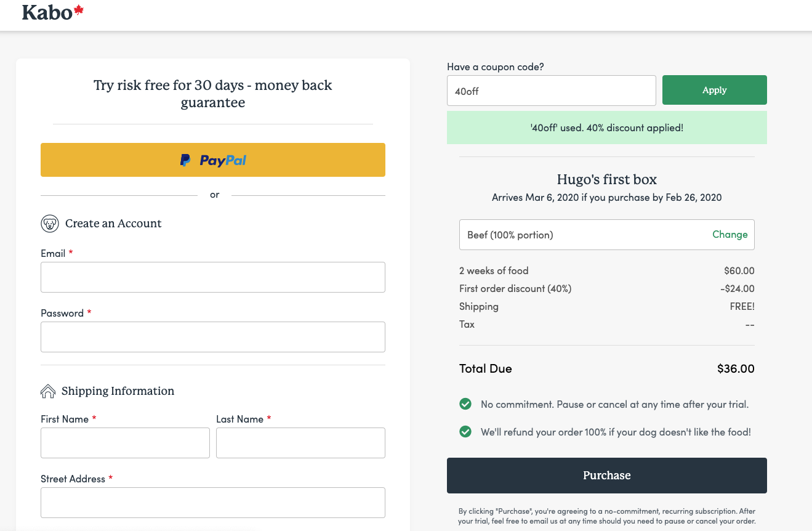Select the Last Name field

tap(300, 443)
